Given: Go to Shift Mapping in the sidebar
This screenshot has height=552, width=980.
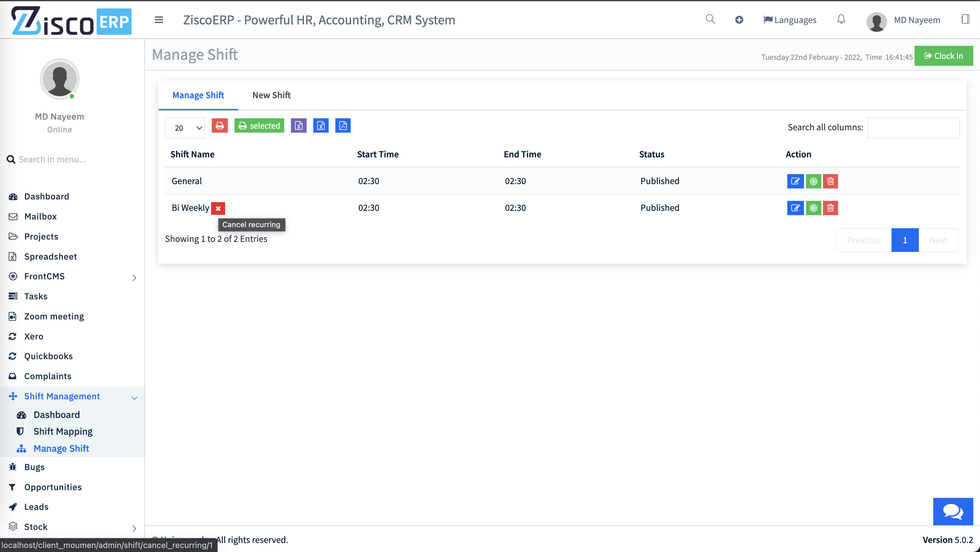Looking at the screenshot, I should point(63,431).
